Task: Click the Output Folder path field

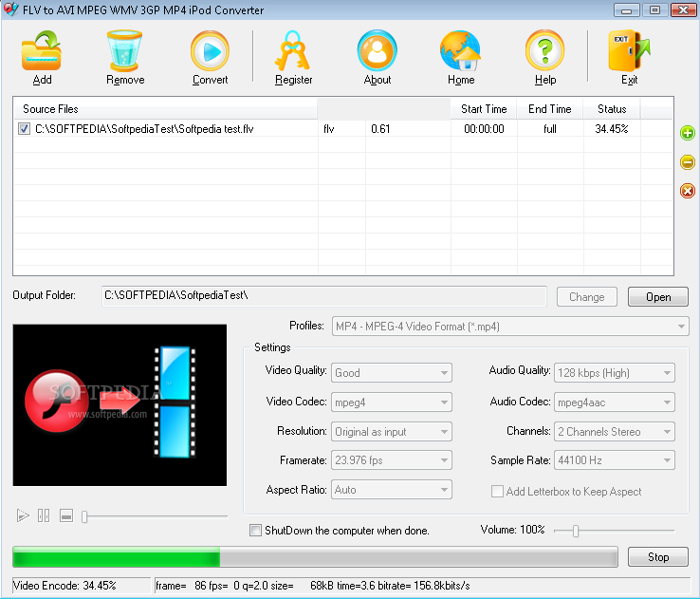Action: click(x=324, y=296)
